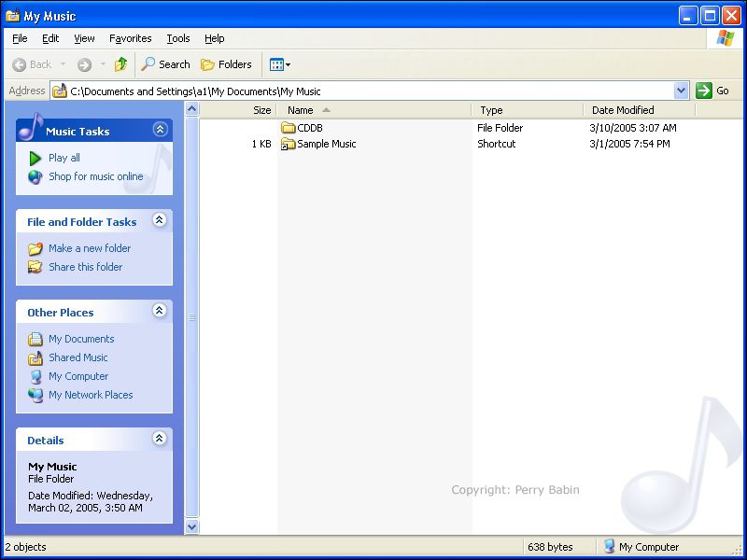Screen dimensions: 747x560
Task: Collapse the File and Folder Tasks panel
Action: 159,220
